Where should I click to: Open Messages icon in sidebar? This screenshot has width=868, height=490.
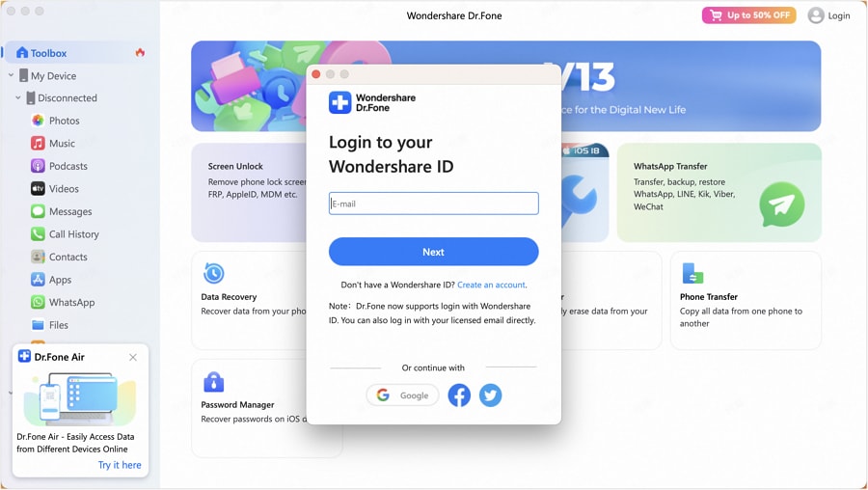click(38, 211)
